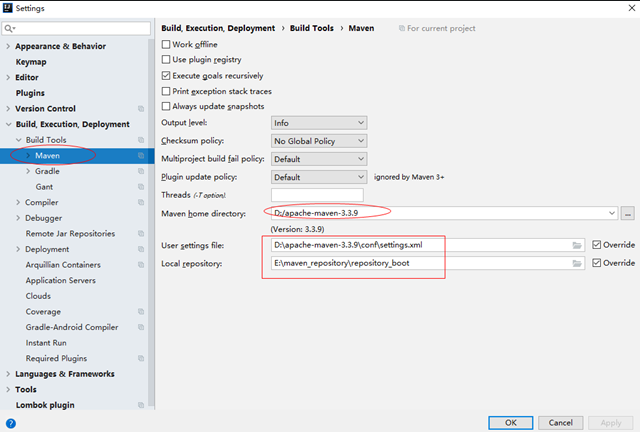Enable Always update snapshots checkbox

point(166,106)
